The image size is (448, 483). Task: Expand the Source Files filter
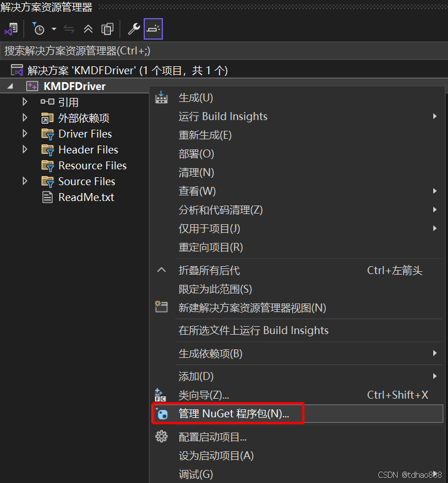tap(25, 181)
